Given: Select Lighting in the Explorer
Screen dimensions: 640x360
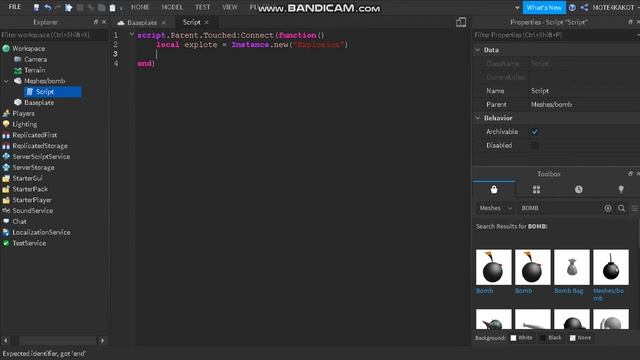Looking at the screenshot, I should (24, 124).
